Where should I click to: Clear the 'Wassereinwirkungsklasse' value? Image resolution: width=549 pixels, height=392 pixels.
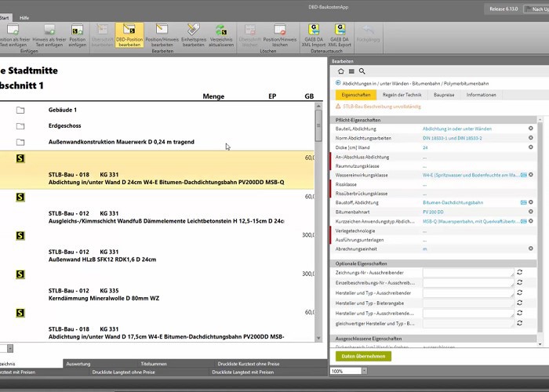531,175
